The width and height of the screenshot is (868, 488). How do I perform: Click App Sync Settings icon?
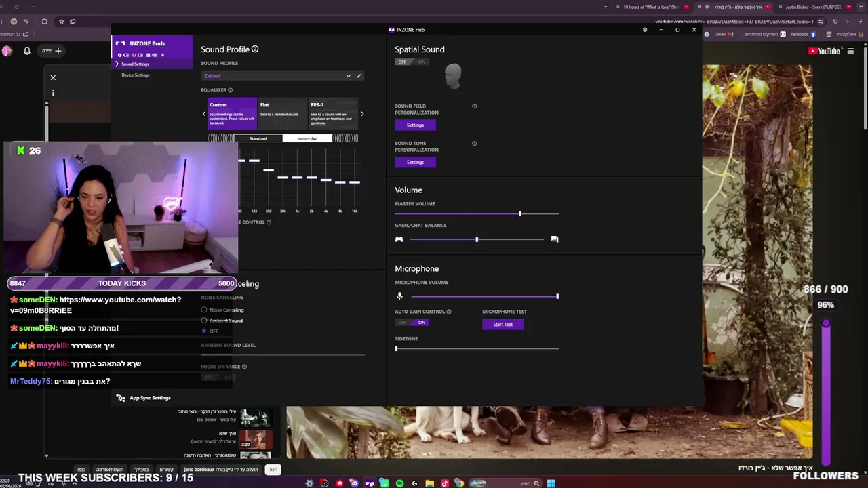[x=121, y=398]
